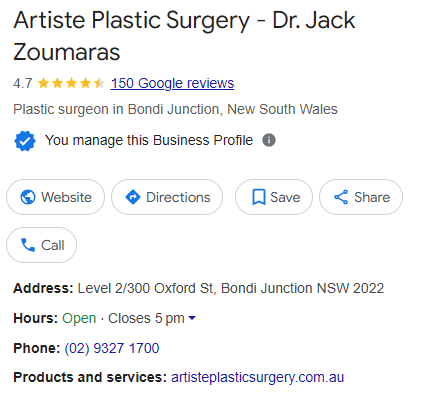The image size is (444, 394).
Task: Expand the opening hours dropdown arrow
Action: 192,318
